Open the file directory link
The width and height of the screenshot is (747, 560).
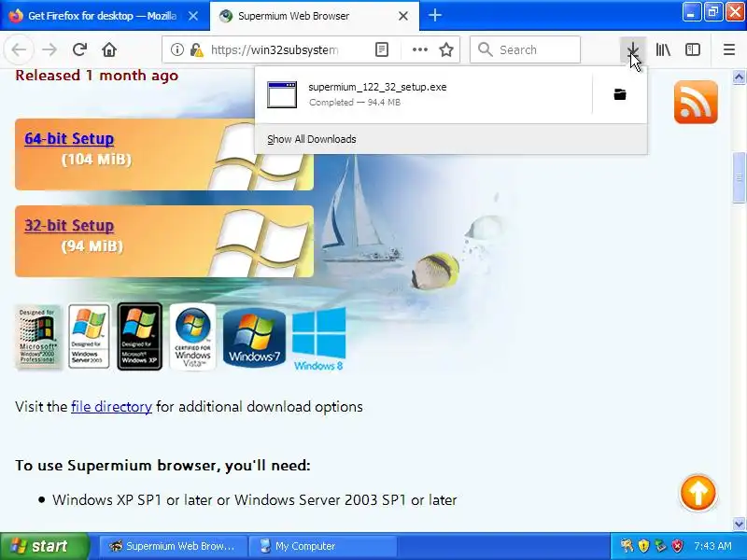(111, 407)
